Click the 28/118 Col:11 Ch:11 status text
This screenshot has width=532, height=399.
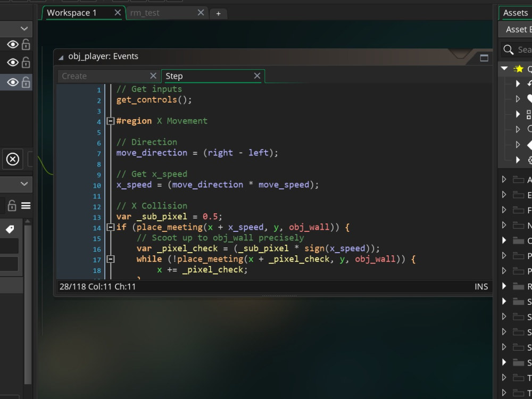pyautogui.click(x=98, y=287)
